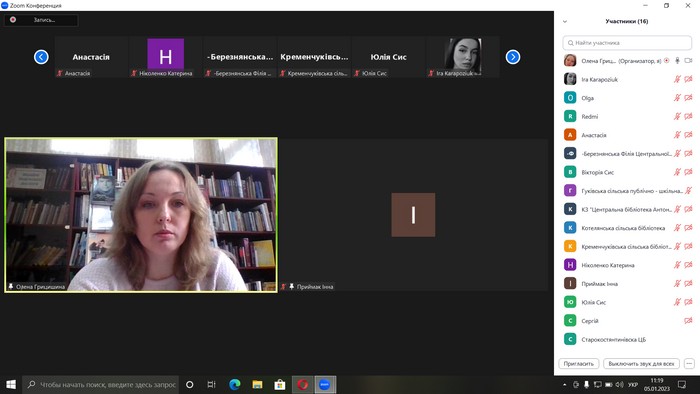700x394 pixels.
Task: Click Котелянська сільська бібліотека muted mic icon
Action: coord(677,228)
